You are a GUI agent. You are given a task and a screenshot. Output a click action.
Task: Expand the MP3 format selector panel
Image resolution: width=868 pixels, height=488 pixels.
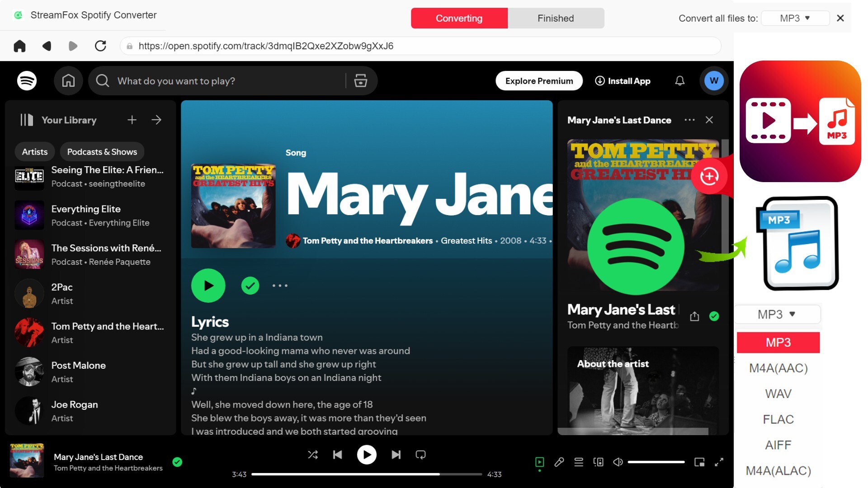(778, 314)
